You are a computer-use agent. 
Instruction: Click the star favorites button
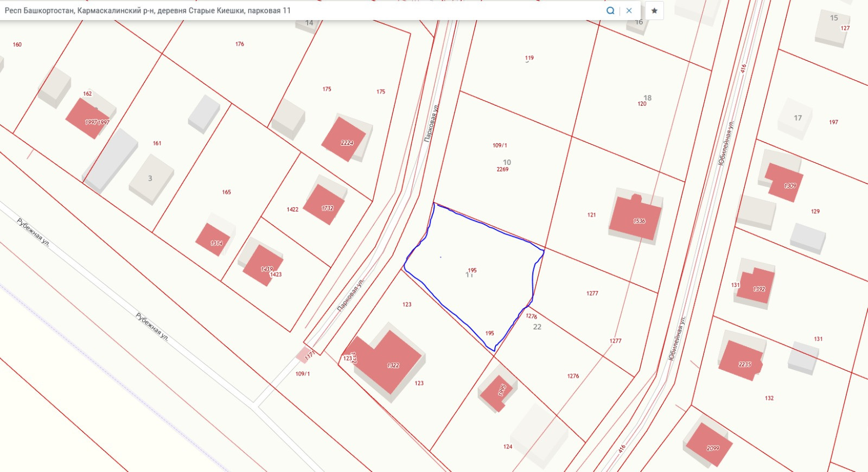click(x=654, y=10)
